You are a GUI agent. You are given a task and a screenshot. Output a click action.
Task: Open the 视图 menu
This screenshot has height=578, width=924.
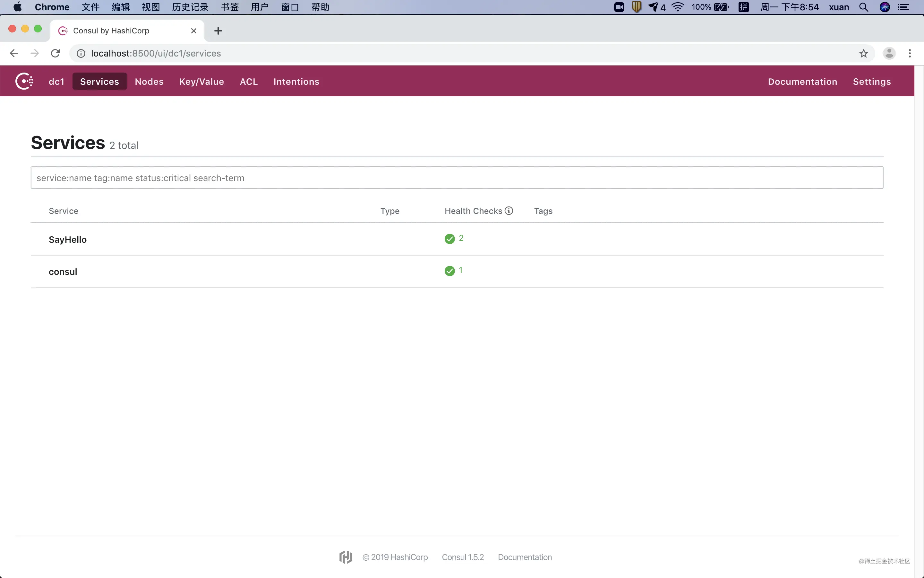tap(151, 7)
